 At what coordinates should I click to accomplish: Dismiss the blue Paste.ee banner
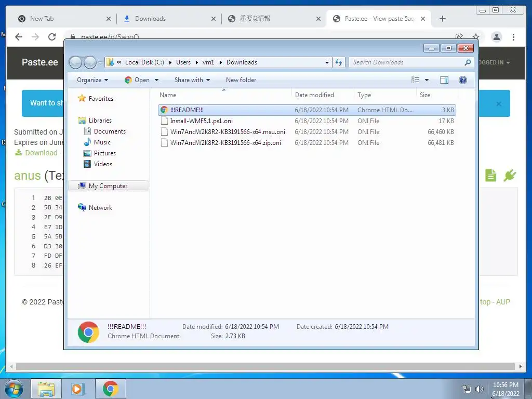(x=499, y=104)
